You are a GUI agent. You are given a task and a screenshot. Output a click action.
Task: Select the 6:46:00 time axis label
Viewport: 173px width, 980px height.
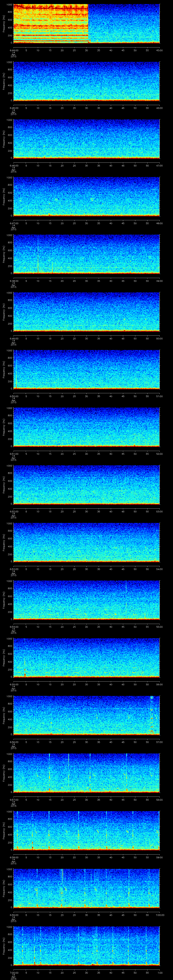(x=14, y=166)
